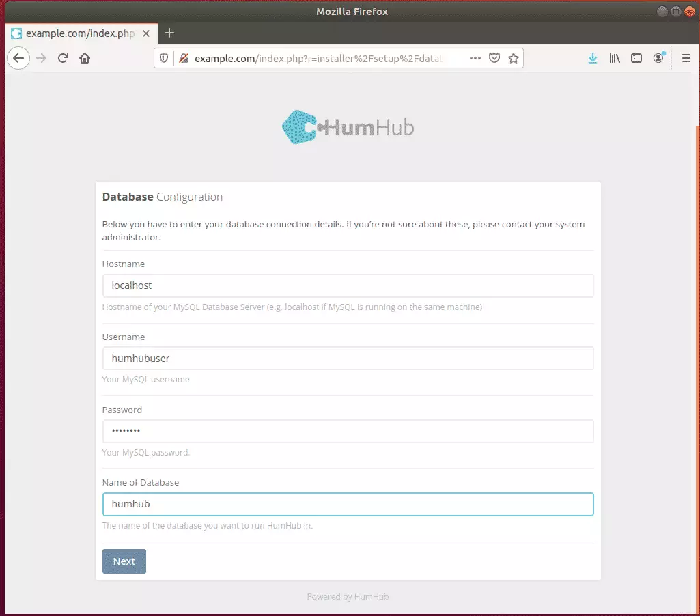Select the example.com/index.php tab
Viewport: 700px width, 616px height.
click(x=81, y=33)
